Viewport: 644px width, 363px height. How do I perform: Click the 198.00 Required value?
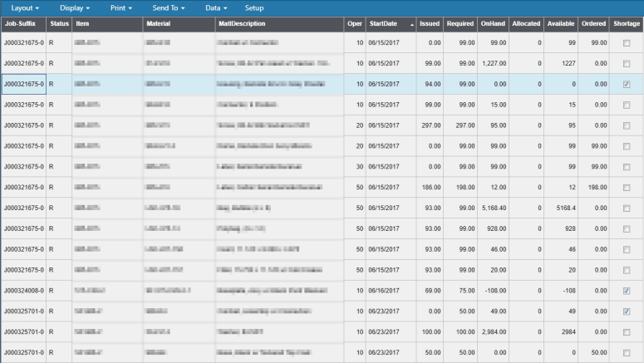coord(465,187)
